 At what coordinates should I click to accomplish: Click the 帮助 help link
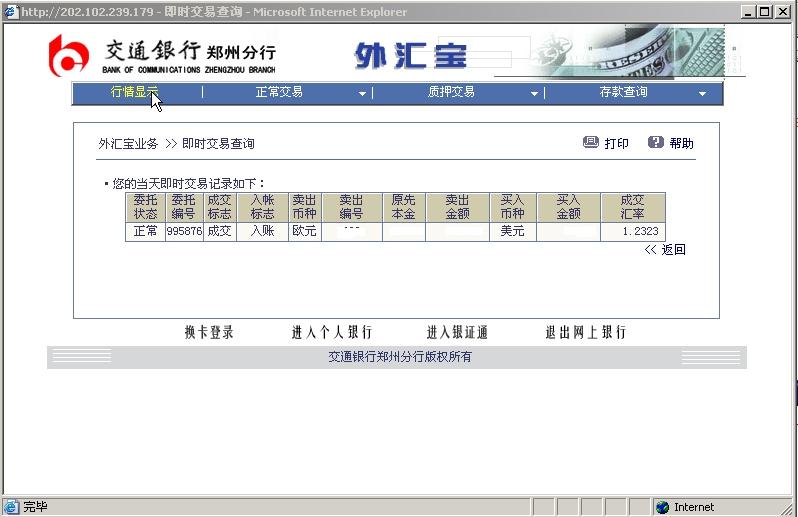coord(681,143)
